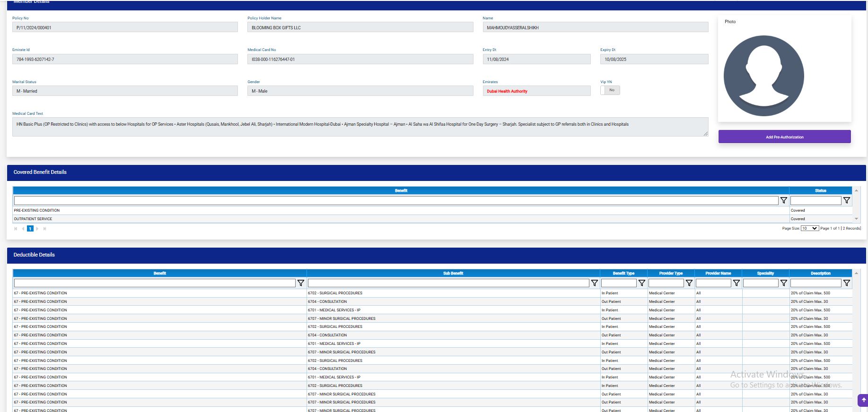Click Provider Type filter funnel icon
868x412 pixels.
(x=689, y=283)
